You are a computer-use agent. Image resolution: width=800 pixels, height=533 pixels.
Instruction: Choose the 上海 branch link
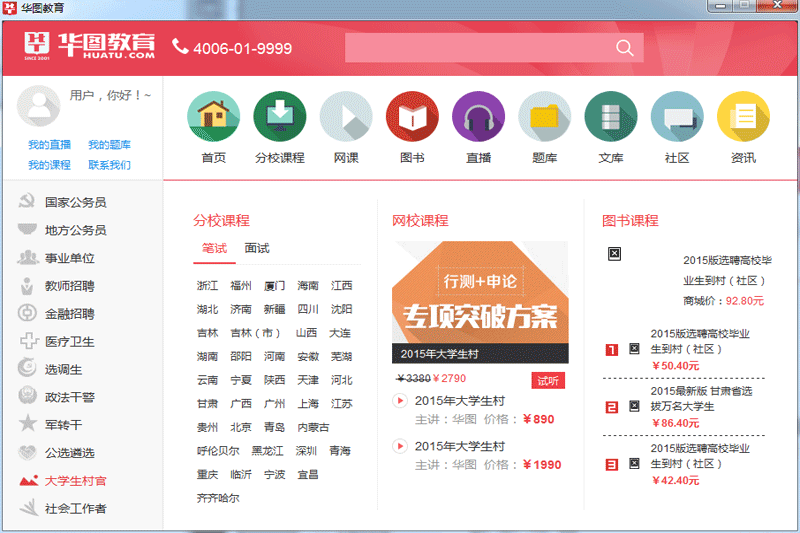pyautogui.click(x=308, y=404)
